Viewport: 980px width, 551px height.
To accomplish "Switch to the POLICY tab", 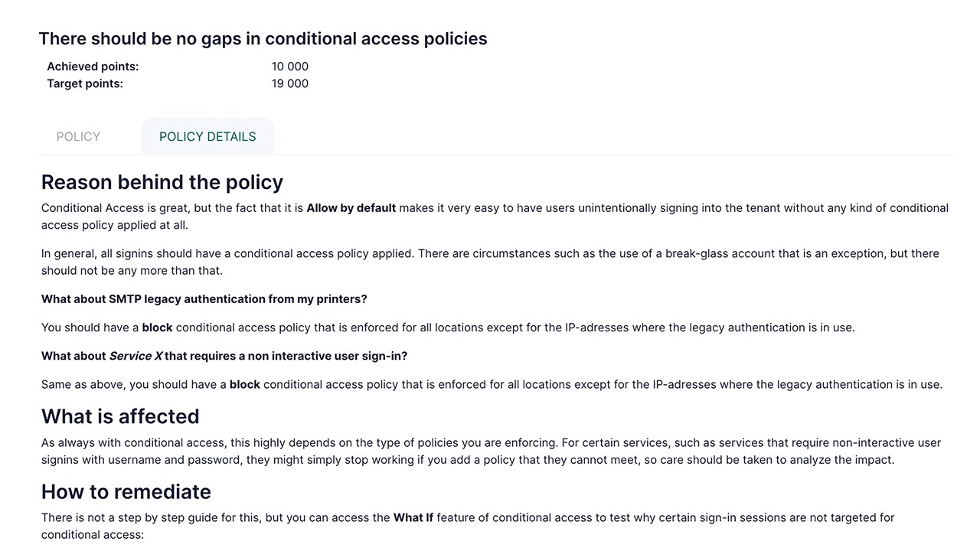I will [x=78, y=137].
